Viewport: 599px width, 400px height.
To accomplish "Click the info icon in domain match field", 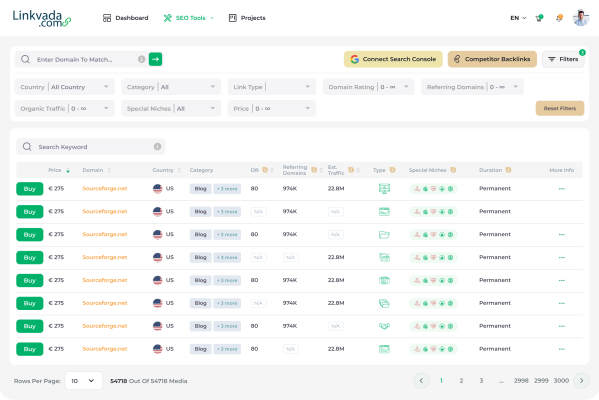I will (x=141, y=59).
